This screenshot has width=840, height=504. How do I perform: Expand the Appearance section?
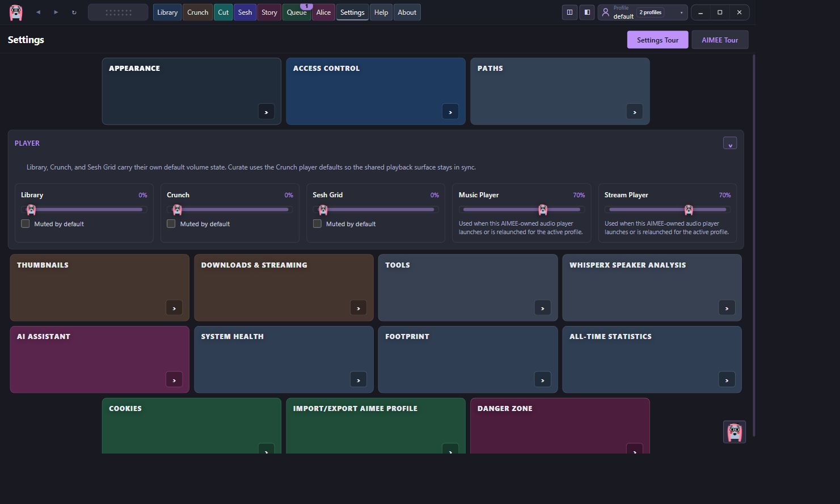point(266,112)
